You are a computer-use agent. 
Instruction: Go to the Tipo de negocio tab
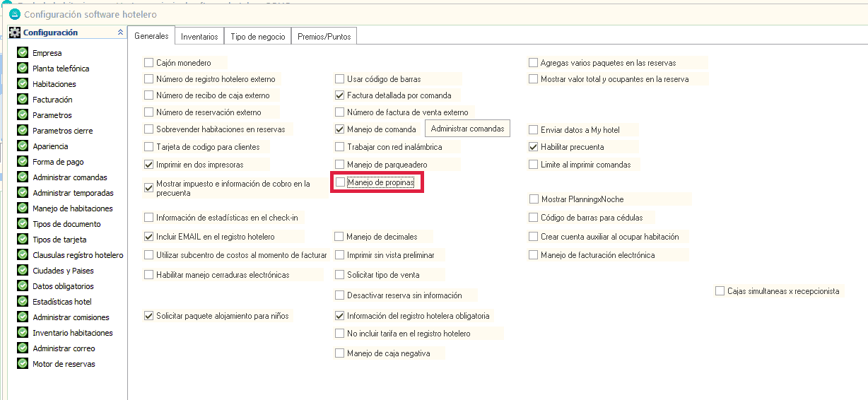click(x=258, y=36)
